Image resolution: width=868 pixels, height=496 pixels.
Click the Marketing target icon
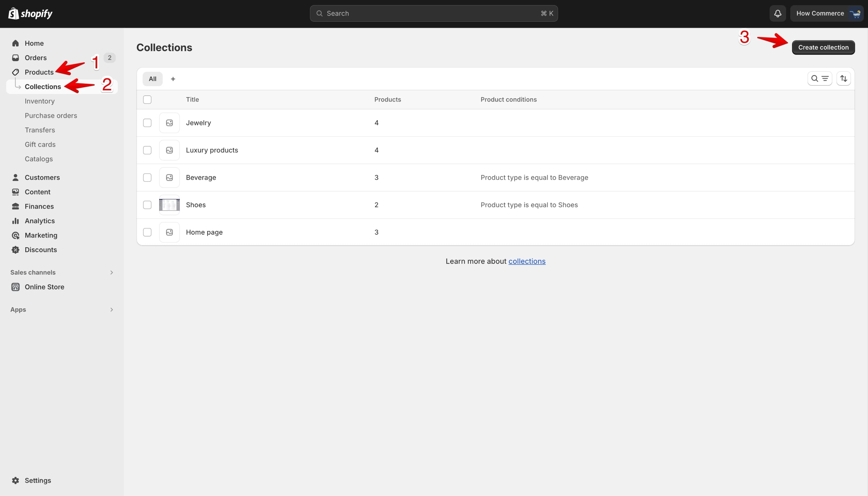(15, 236)
